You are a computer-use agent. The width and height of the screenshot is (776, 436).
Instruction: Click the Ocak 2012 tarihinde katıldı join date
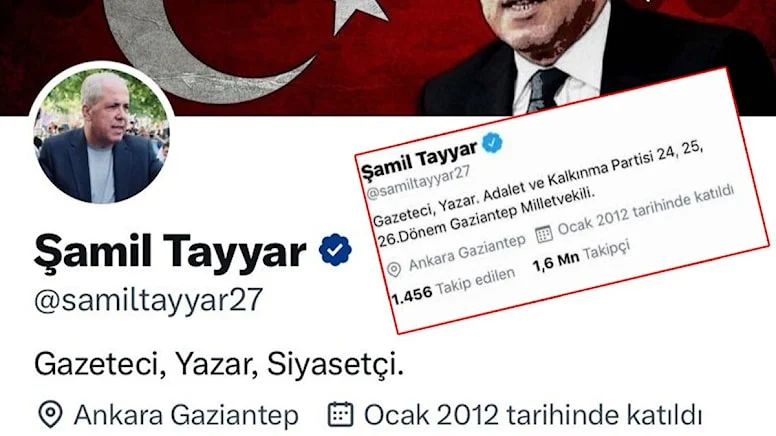click(533, 415)
